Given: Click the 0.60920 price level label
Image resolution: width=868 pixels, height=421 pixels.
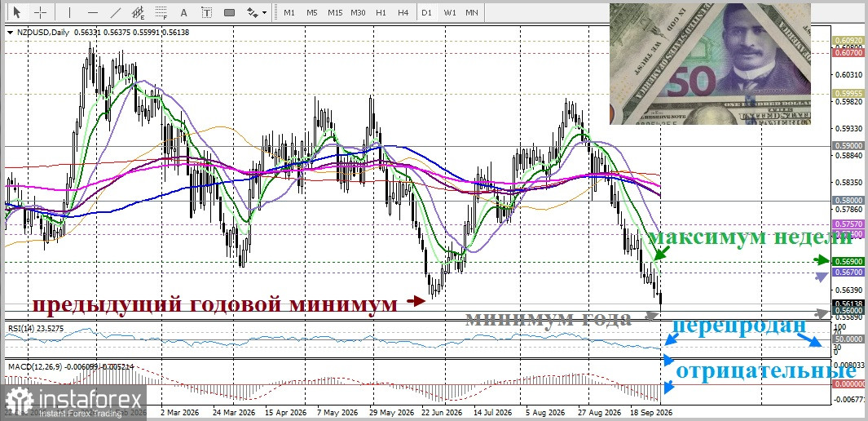Looking at the screenshot, I should coord(848,41).
